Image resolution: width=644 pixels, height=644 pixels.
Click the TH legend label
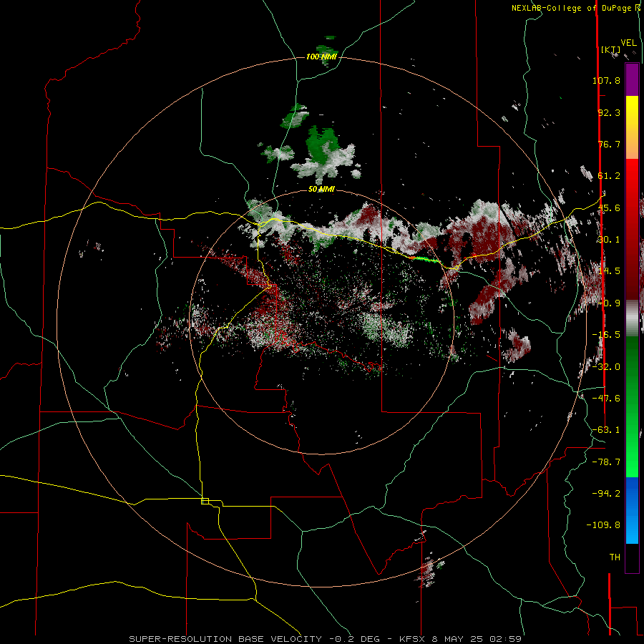615,557
